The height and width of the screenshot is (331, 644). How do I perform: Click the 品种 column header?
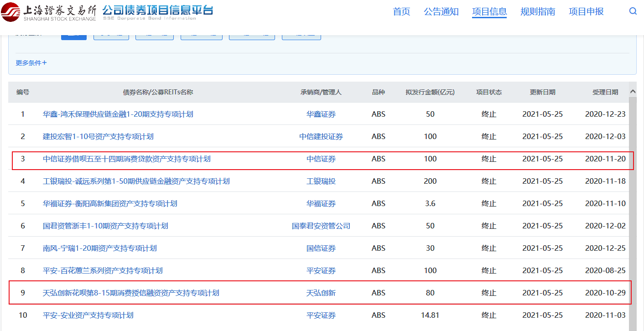coord(379,92)
